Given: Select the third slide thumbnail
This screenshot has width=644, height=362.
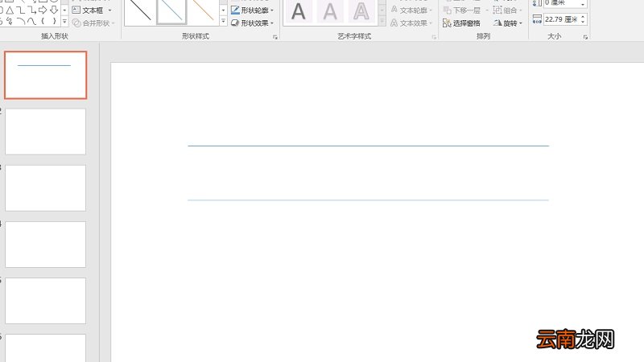Looking at the screenshot, I should (x=46, y=188).
